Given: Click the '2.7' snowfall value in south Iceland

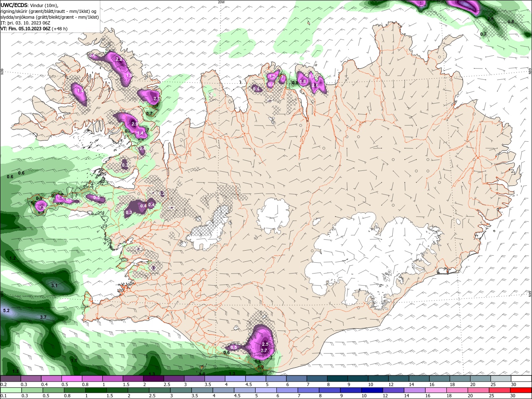Looking at the screenshot, I should click(264, 350).
